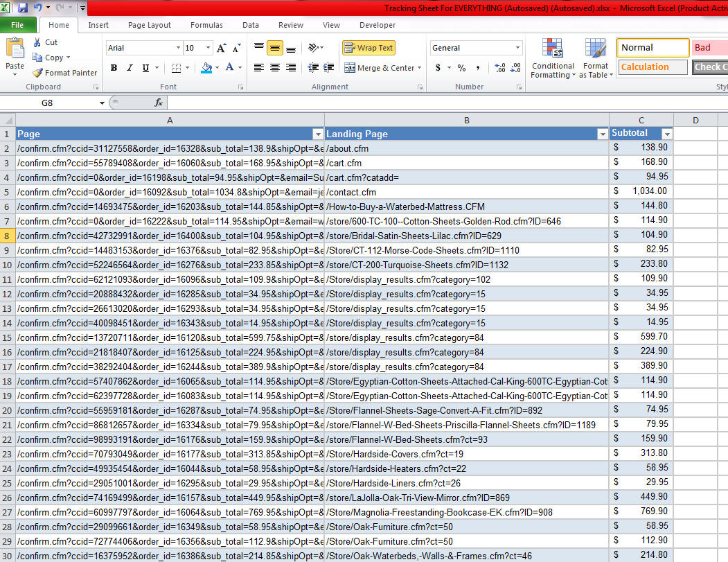Toggle the Underline formatting button
The width and height of the screenshot is (728, 562).
[145, 68]
